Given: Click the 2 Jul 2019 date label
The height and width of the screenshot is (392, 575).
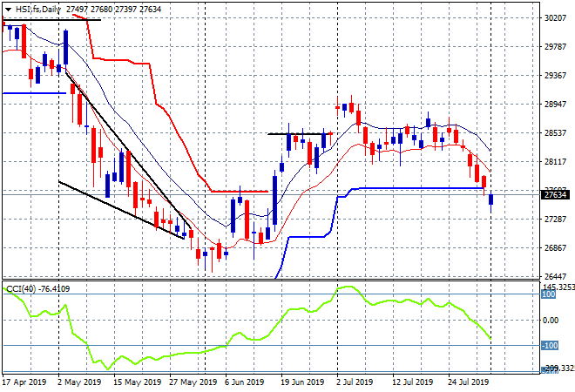Looking at the screenshot, I should click(x=355, y=382).
